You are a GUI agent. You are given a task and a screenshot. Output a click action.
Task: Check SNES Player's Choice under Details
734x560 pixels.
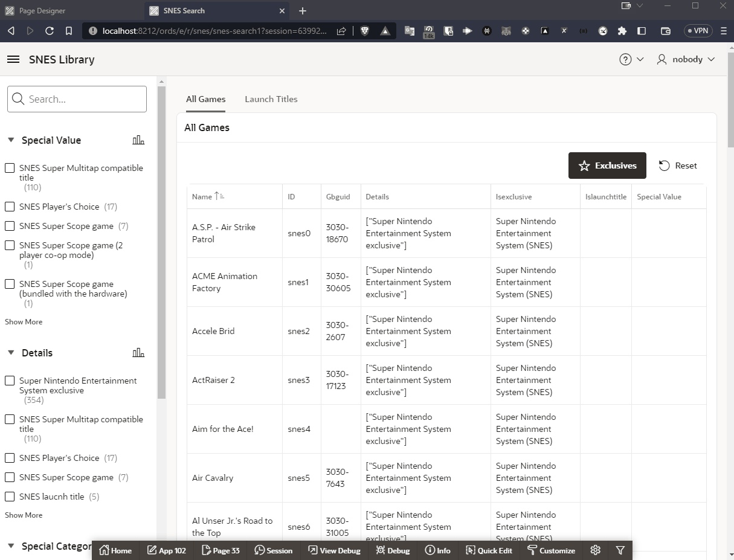[10, 458]
